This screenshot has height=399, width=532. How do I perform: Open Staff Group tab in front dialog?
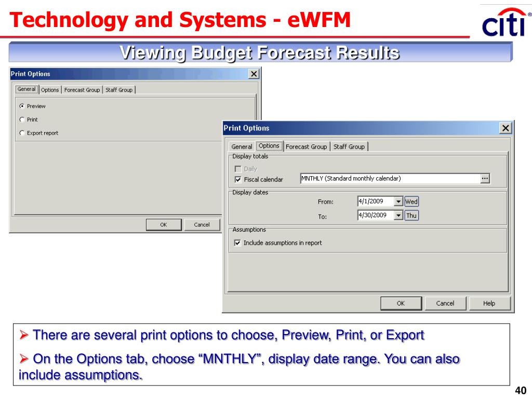(x=349, y=147)
